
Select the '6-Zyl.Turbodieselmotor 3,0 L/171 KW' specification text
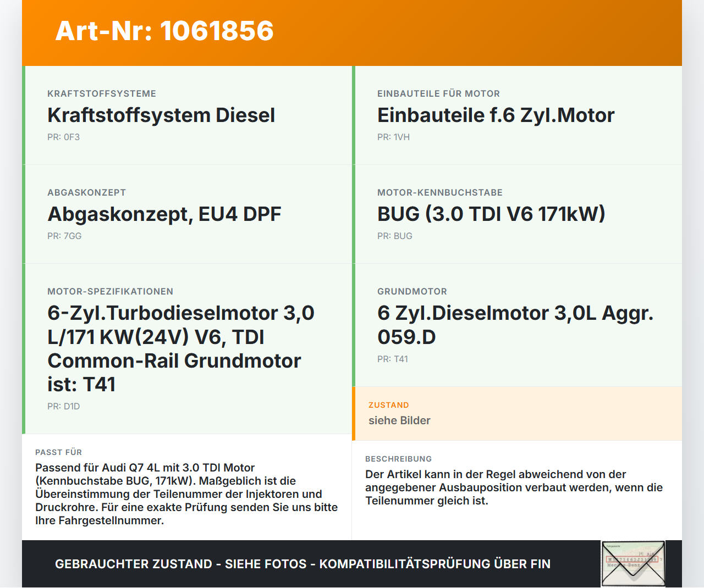tap(181, 348)
